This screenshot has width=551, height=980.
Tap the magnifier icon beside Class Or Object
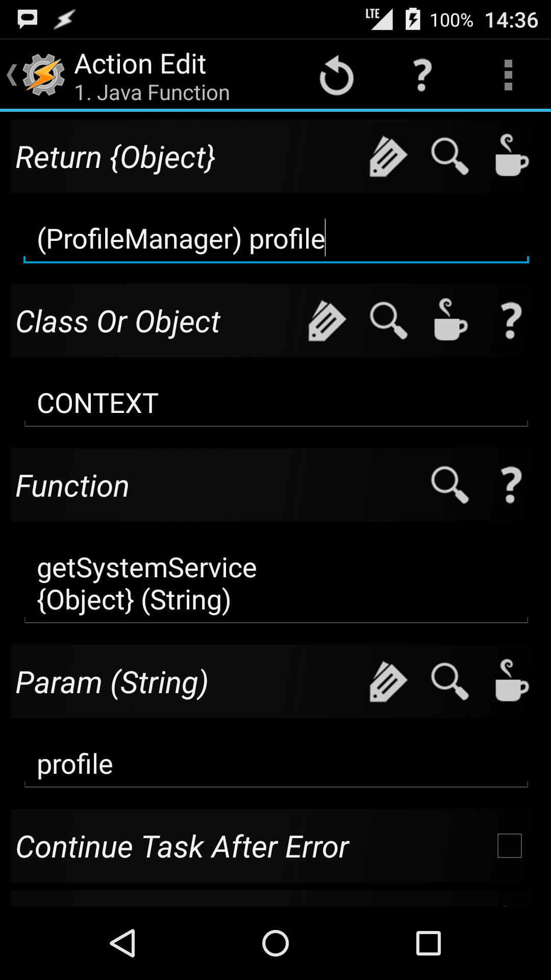pos(388,321)
